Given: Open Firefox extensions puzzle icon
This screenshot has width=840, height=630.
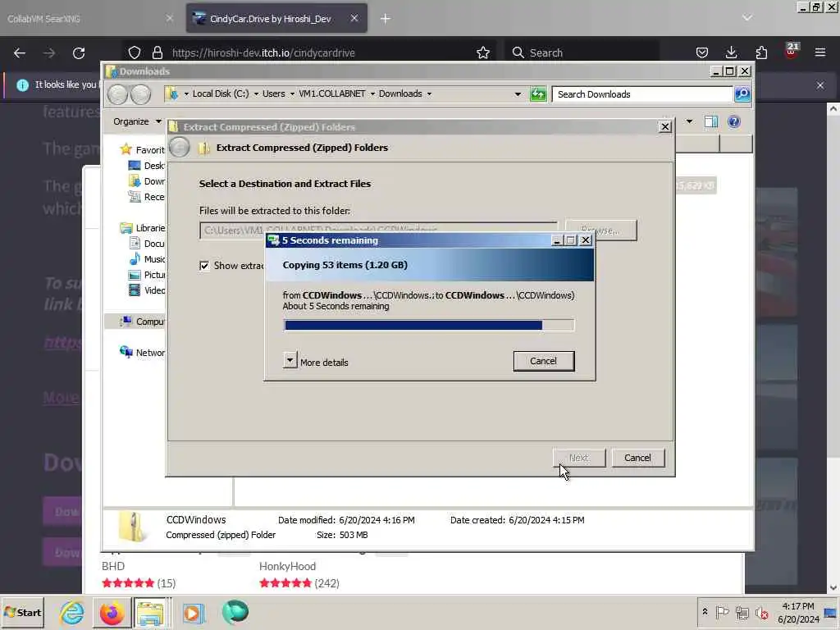Looking at the screenshot, I should click(x=761, y=52).
